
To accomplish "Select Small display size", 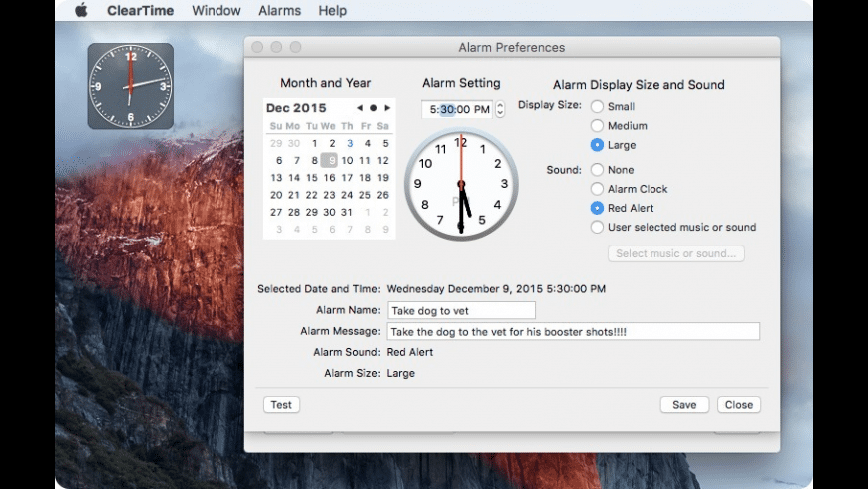I will tap(597, 107).
